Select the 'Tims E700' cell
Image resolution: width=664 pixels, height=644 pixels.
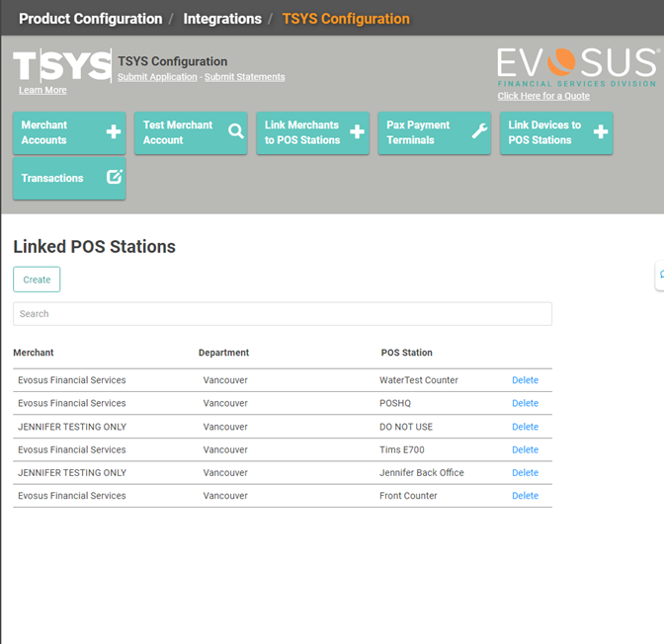(x=402, y=449)
